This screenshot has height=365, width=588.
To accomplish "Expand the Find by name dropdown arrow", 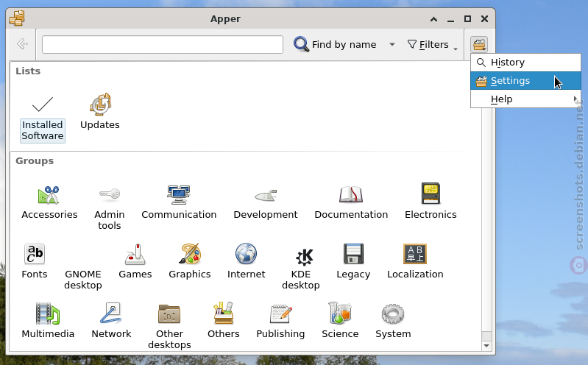I will point(392,44).
